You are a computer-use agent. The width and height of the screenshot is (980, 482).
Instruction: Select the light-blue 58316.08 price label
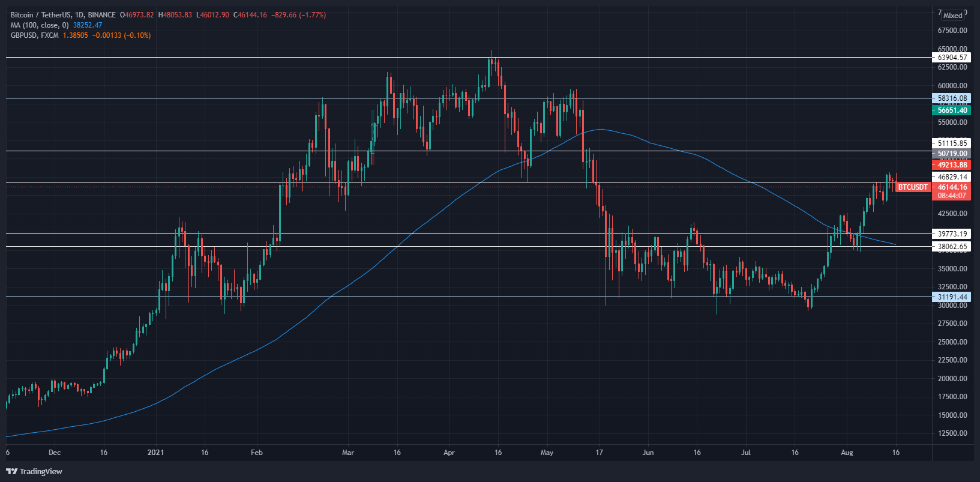952,98
